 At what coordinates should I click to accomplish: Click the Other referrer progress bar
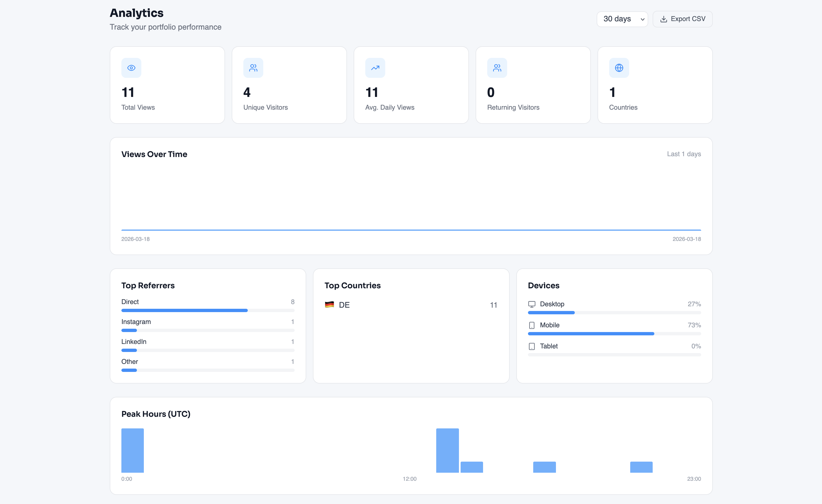click(208, 370)
